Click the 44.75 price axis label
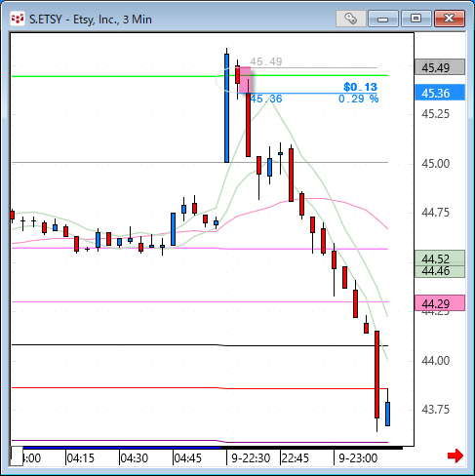 click(435, 213)
